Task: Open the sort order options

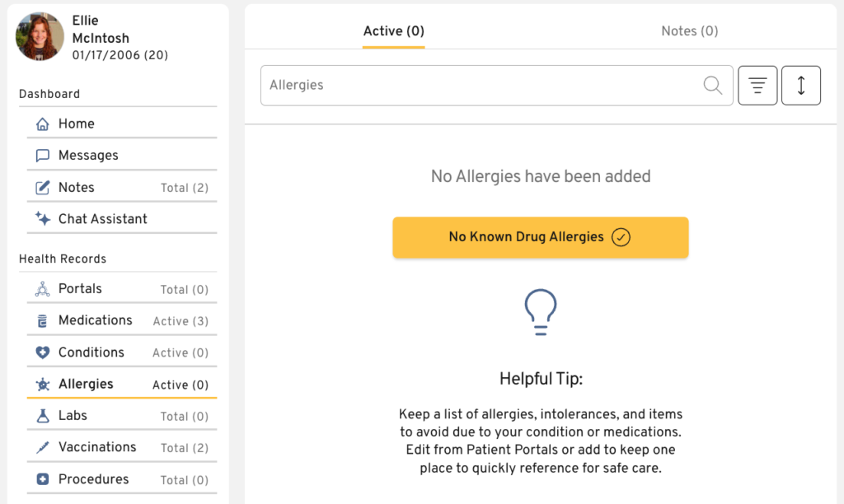Action: coord(801,86)
